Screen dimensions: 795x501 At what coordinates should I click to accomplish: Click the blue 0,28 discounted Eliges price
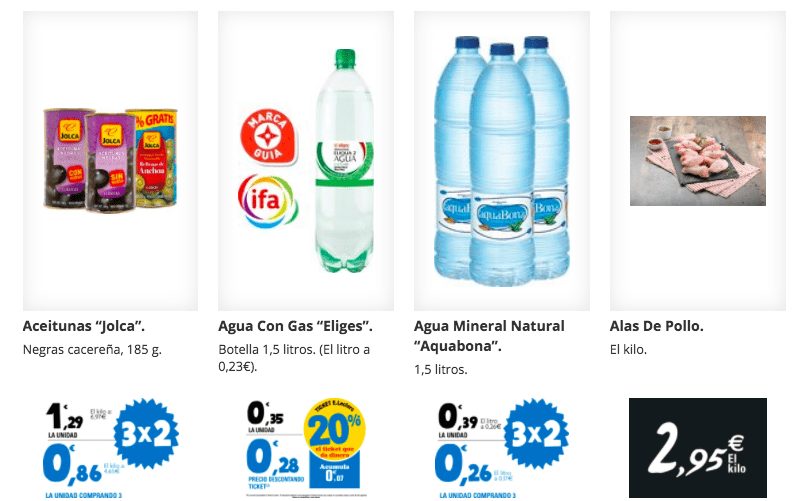tap(273, 457)
